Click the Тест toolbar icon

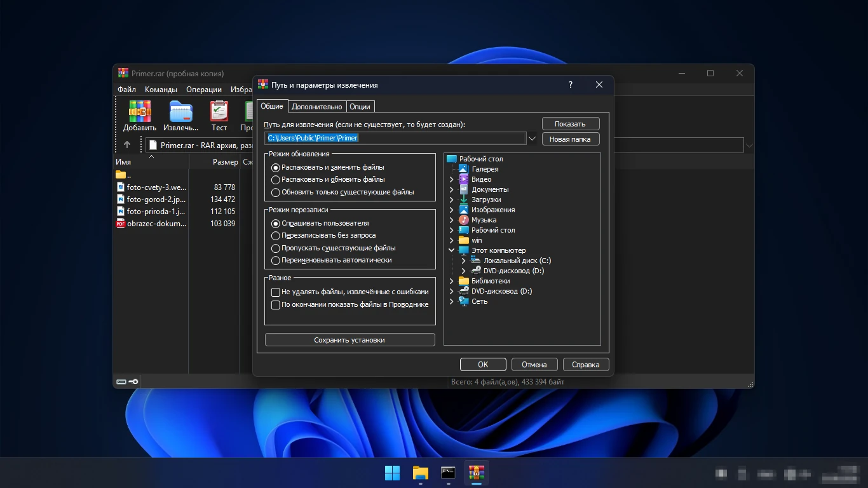(219, 111)
